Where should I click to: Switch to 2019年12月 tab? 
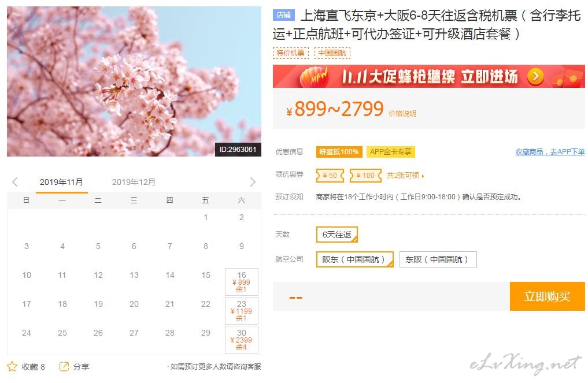coord(134,182)
